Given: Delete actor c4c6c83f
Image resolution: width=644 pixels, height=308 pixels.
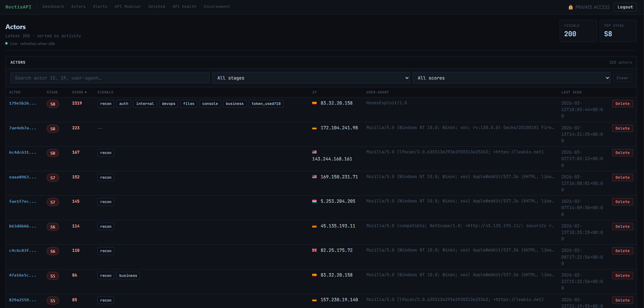Looking at the screenshot, I should point(622,251).
